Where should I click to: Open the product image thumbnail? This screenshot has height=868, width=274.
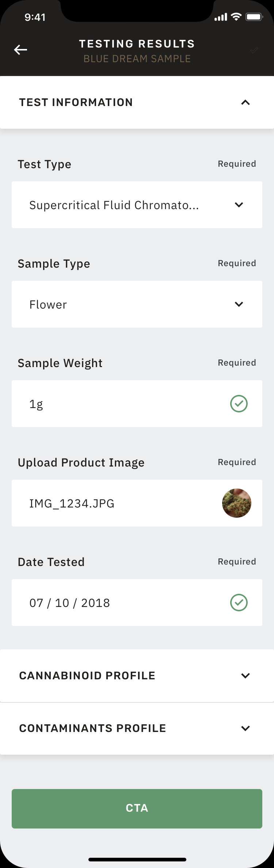pyautogui.click(x=237, y=503)
